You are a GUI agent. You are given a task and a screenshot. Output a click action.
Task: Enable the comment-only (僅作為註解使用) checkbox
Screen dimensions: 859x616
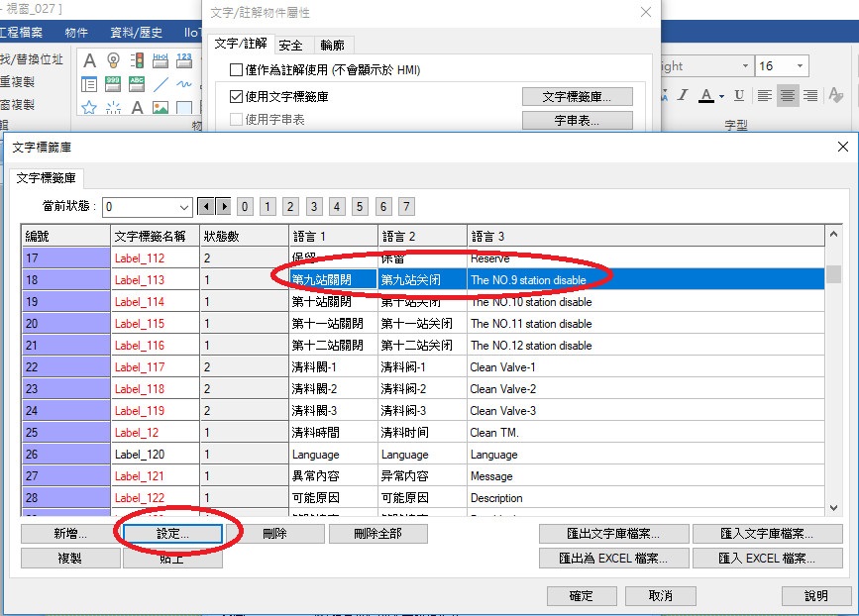click(236, 70)
